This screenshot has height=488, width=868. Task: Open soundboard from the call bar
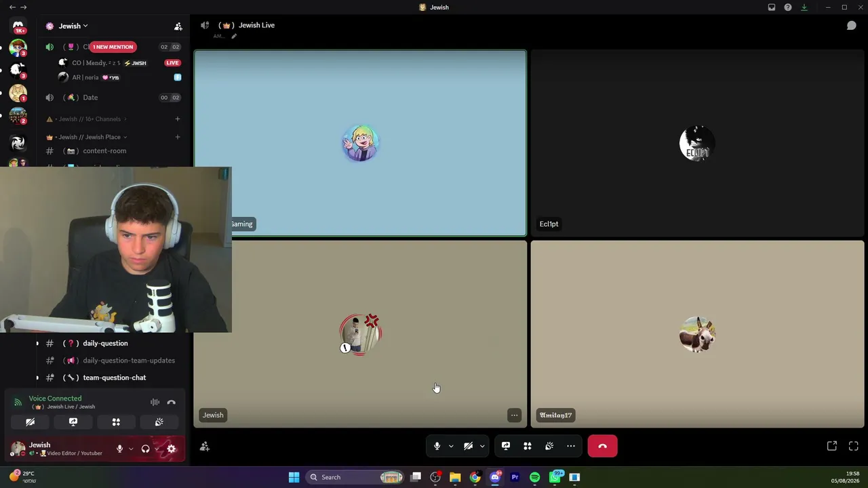coord(549,446)
